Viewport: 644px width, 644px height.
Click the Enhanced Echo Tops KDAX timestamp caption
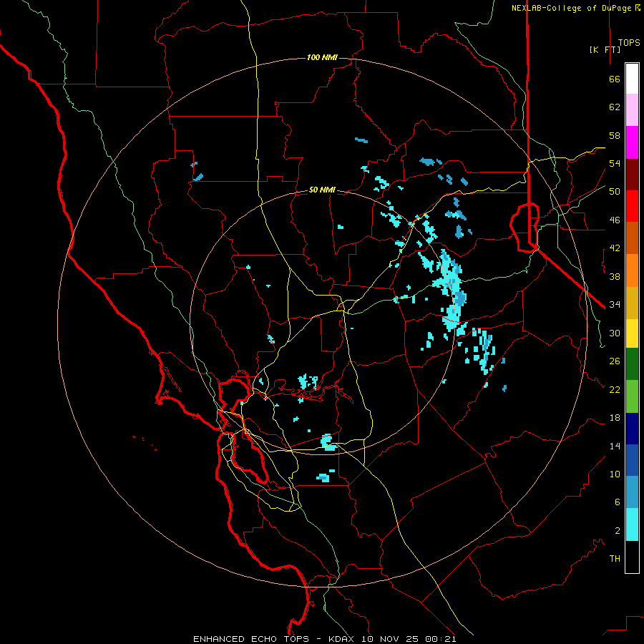pos(324,639)
